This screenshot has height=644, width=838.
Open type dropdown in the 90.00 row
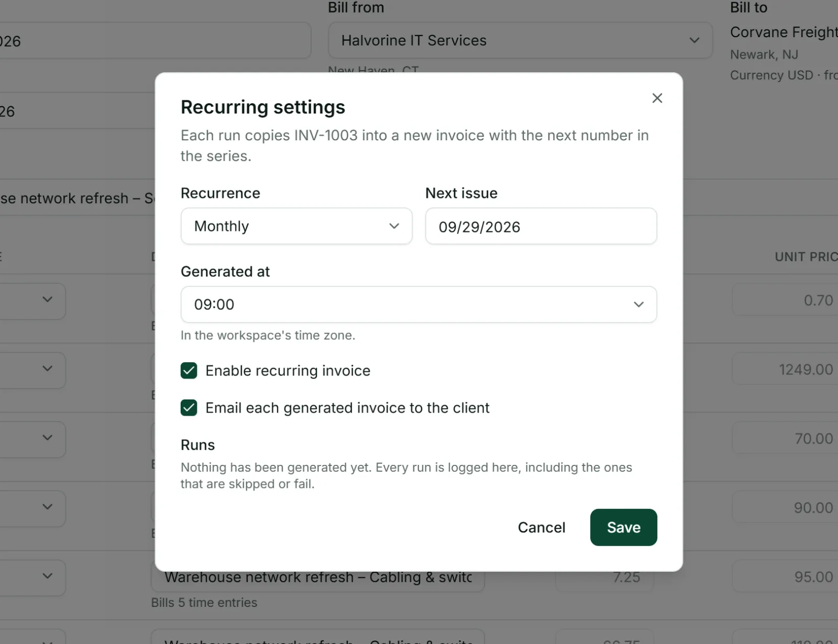(x=32, y=508)
